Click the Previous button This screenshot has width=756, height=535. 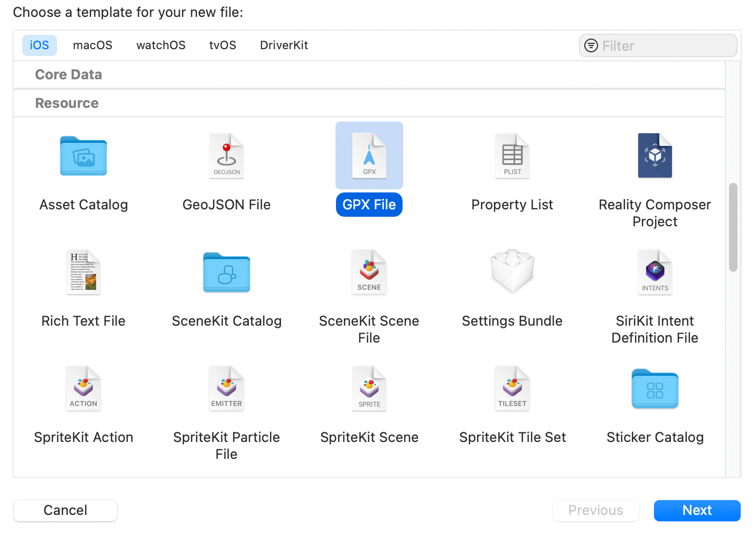596,511
